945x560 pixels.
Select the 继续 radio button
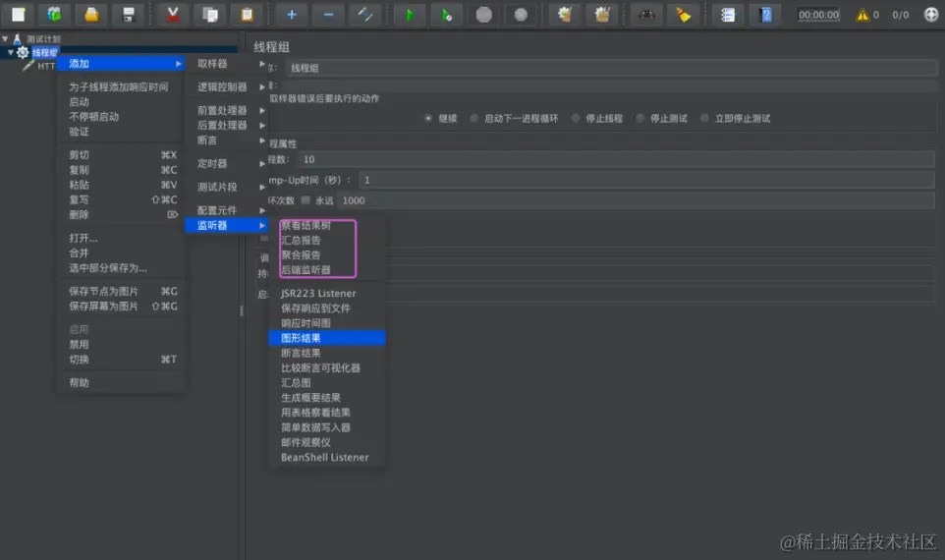click(x=428, y=118)
